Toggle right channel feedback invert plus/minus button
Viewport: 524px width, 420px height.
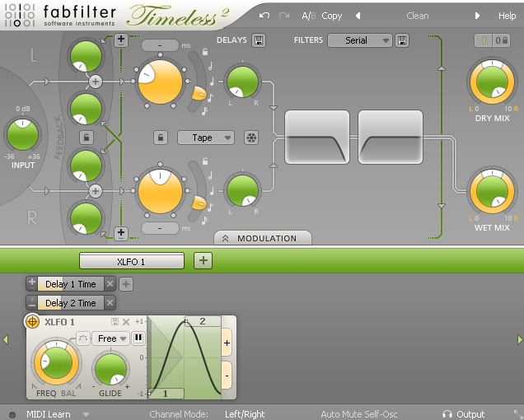click(121, 233)
